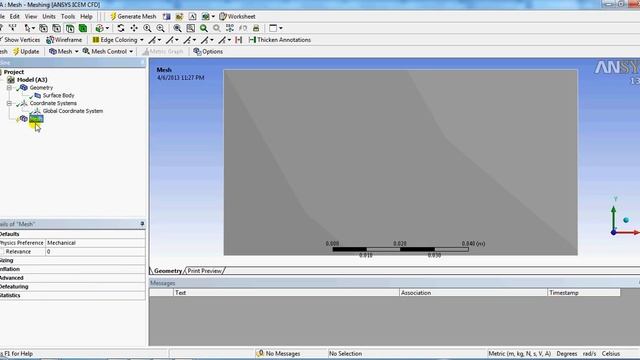This screenshot has width=640, height=360.
Task: Click the New Section Plane icon
Action: pyautogui.click(x=167, y=16)
